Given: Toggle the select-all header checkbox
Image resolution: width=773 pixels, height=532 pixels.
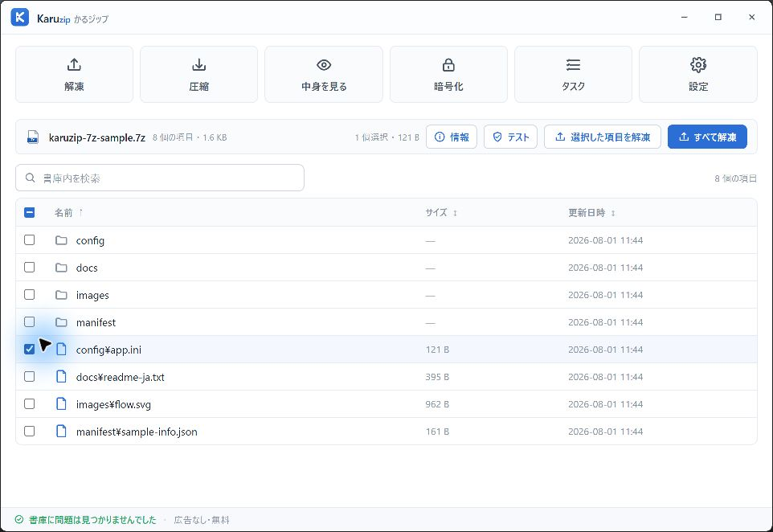Looking at the screenshot, I should tap(29, 212).
